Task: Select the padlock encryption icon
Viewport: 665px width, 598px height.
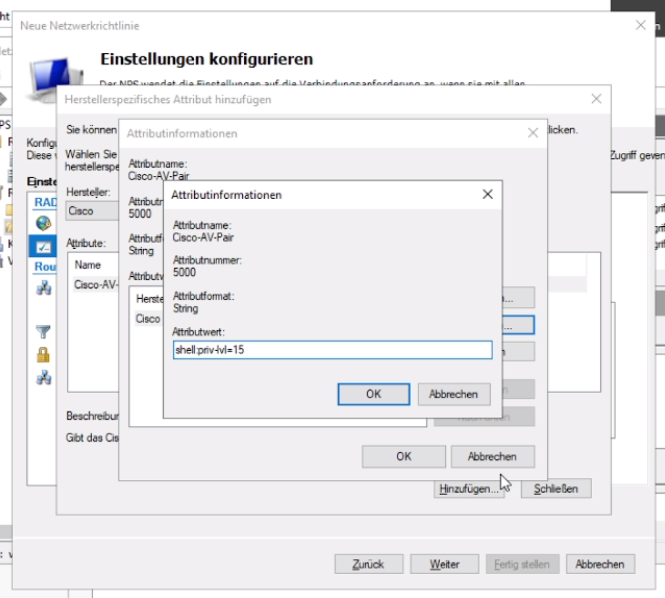Action: [43, 355]
